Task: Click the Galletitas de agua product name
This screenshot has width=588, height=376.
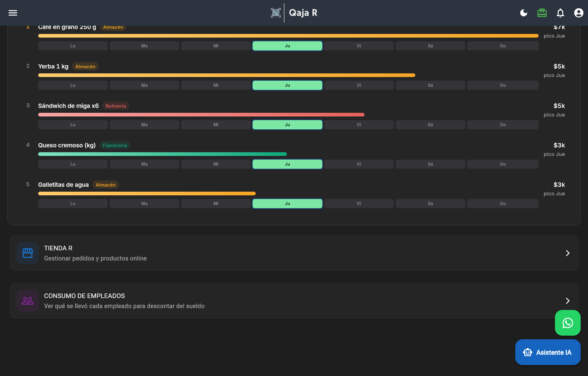Action: (x=63, y=185)
